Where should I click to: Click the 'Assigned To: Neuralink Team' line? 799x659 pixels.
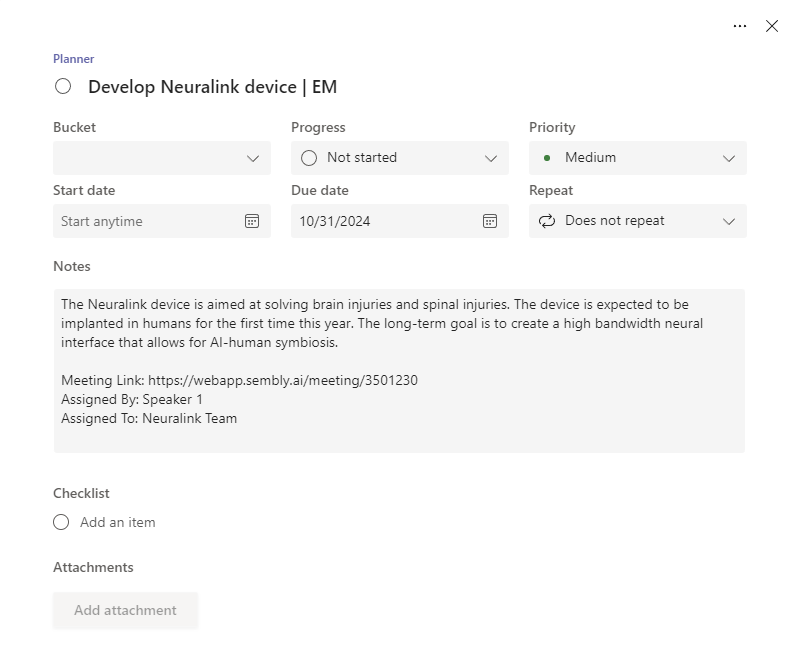click(149, 418)
